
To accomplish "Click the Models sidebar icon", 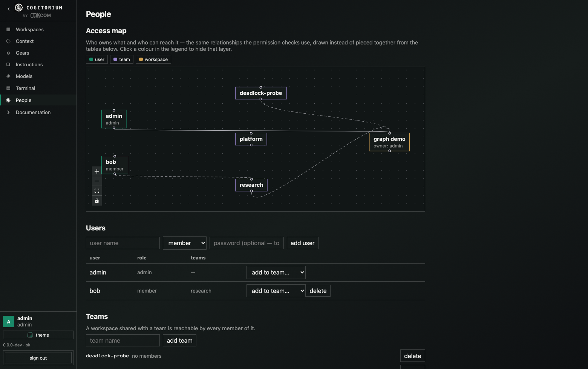I will pyautogui.click(x=8, y=76).
